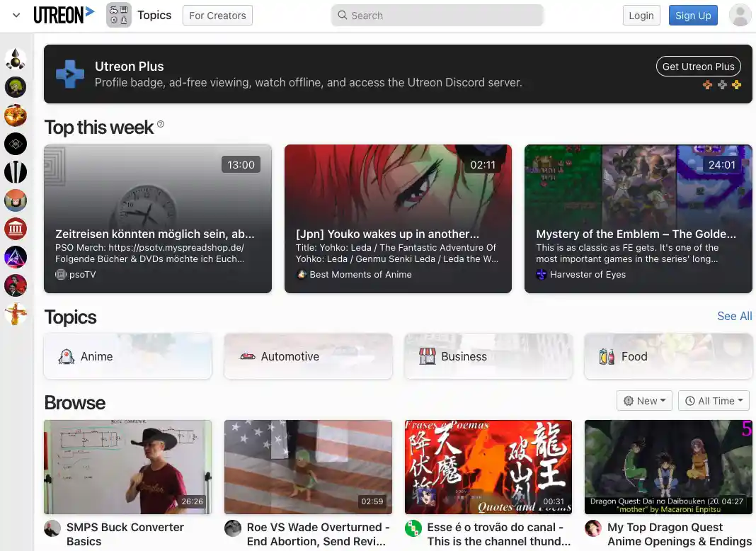Open the Topics grid icon
This screenshot has height=551, width=756.
tap(119, 15)
